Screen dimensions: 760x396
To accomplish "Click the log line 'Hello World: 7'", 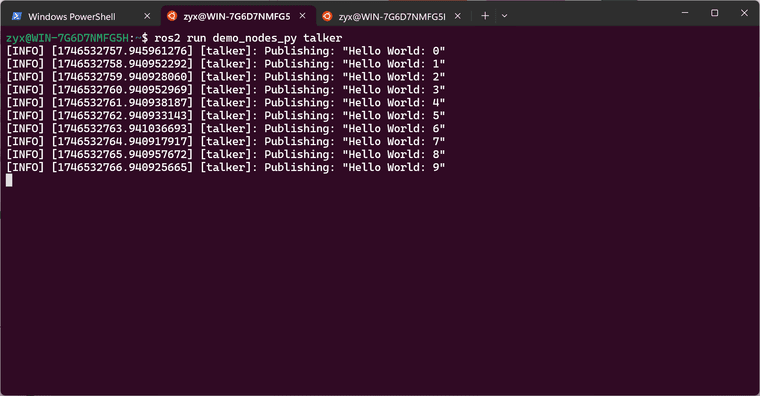I will pos(226,142).
